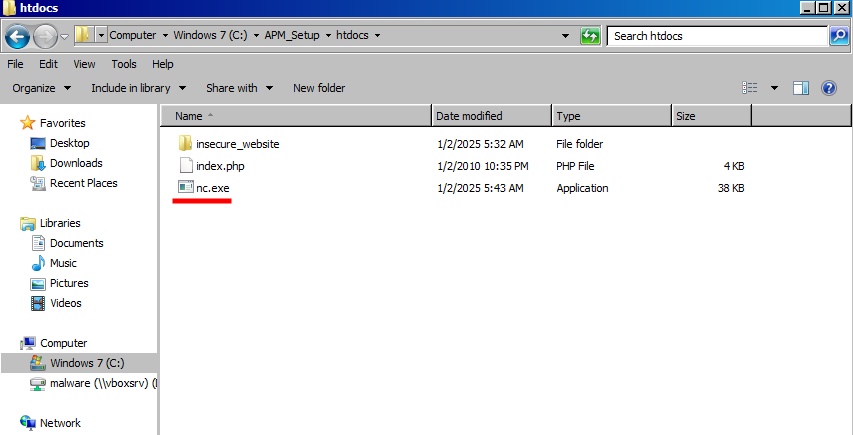Click the folder icon in address bar
This screenshot has width=853, height=435.
[83, 35]
